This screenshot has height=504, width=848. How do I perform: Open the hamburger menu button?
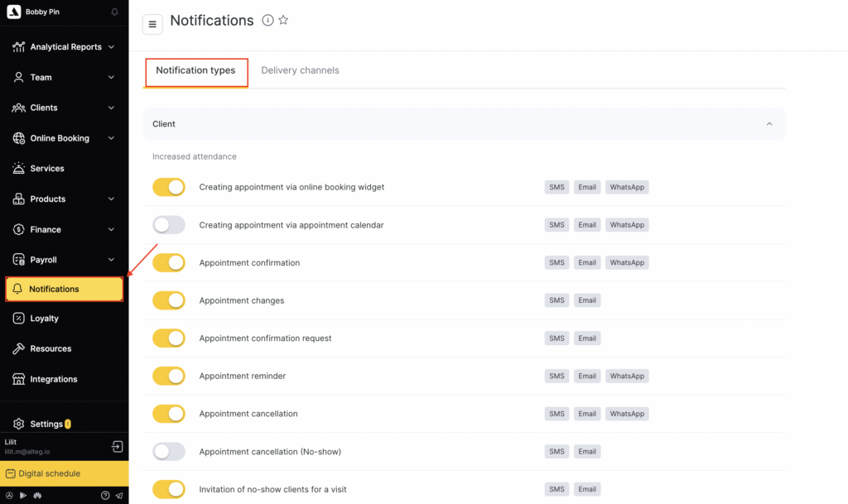point(152,25)
